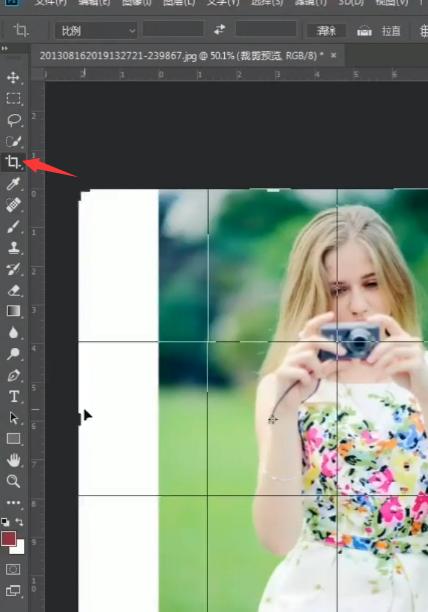Select the Crop tool in the toolbox
Image resolution: width=428 pixels, height=612 pixels.
pyautogui.click(x=12, y=162)
